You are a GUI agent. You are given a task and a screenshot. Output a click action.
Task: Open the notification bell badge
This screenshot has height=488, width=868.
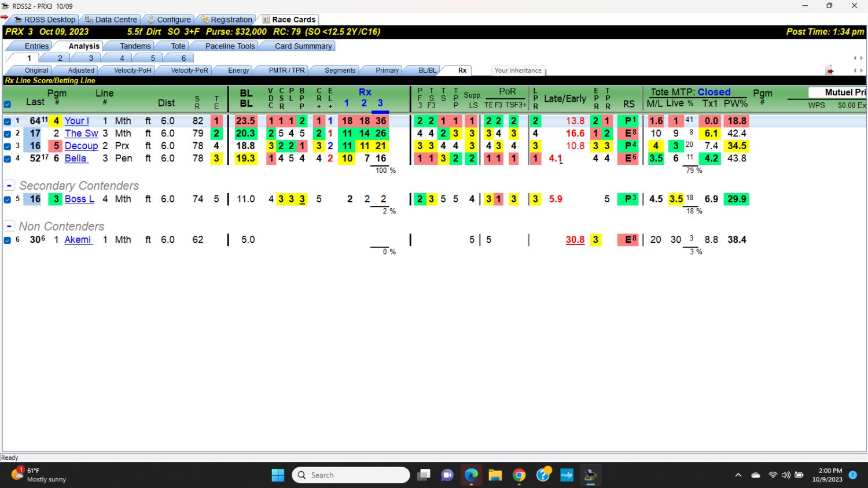click(852, 475)
